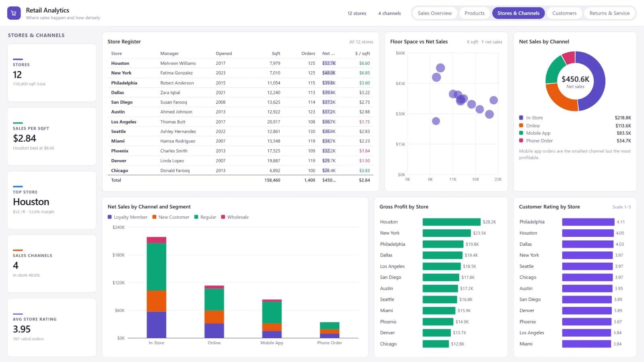This screenshot has width=644, height=362.
Task: Sort table by $ / sqft column
Action: click(x=363, y=53)
